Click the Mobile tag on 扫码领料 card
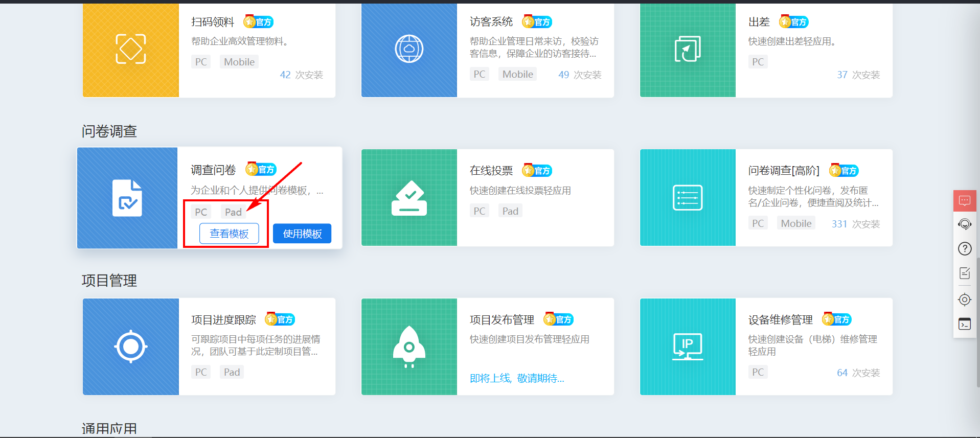The height and width of the screenshot is (438, 980). pos(239,62)
